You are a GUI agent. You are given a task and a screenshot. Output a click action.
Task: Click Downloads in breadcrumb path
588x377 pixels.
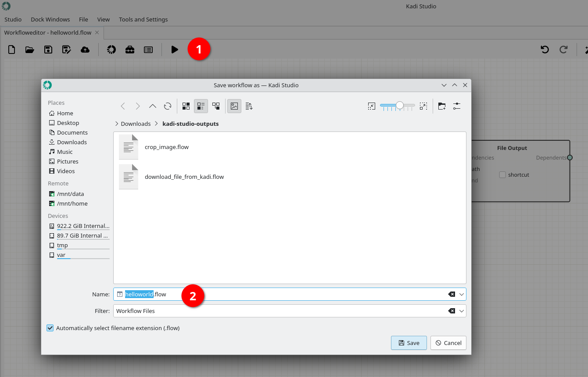(x=136, y=124)
